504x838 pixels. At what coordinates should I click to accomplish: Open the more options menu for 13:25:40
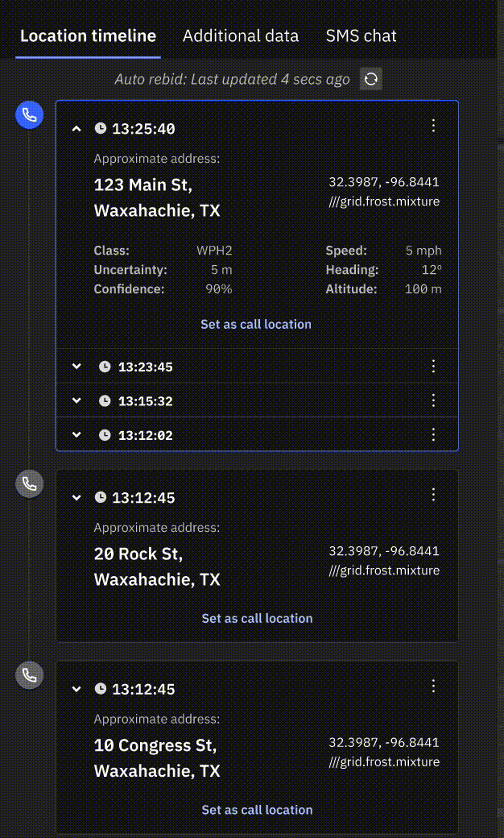[433, 126]
